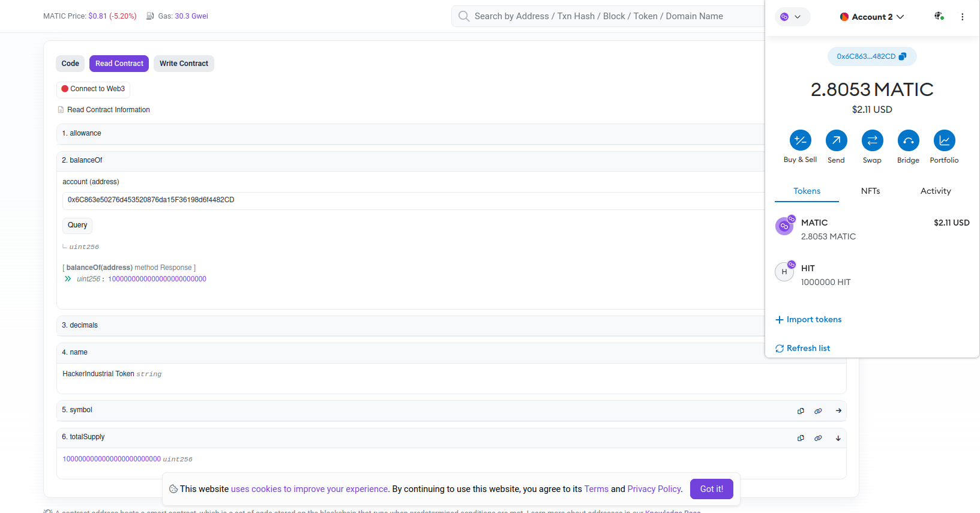Click the Send arrow icon
980x513 pixels.
click(836, 140)
